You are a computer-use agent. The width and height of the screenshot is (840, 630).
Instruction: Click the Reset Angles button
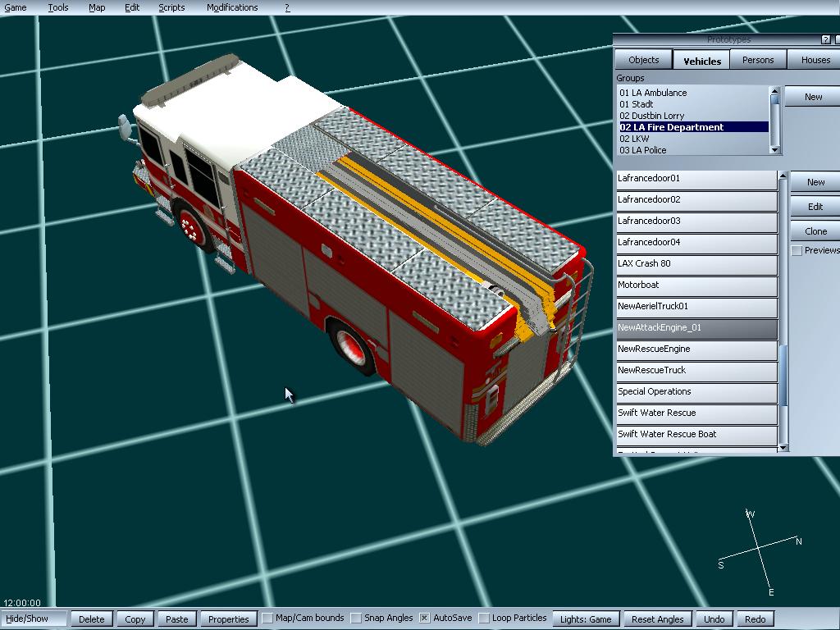coord(657,619)
